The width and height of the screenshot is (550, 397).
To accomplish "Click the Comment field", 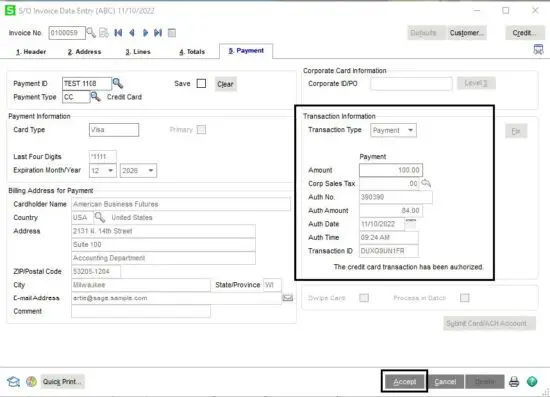I will (141, 311).
